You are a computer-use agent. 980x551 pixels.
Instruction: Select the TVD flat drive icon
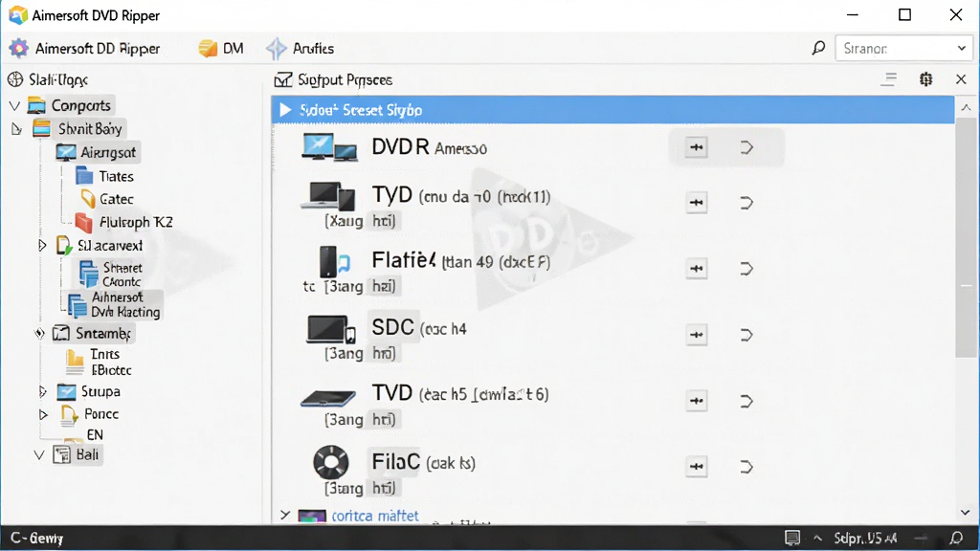click(328, 397)
